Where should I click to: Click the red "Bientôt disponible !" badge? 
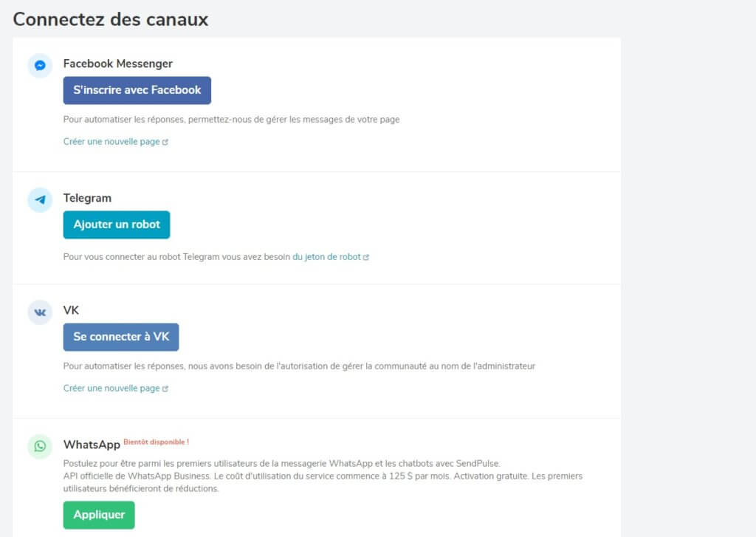tap(156, 442)
